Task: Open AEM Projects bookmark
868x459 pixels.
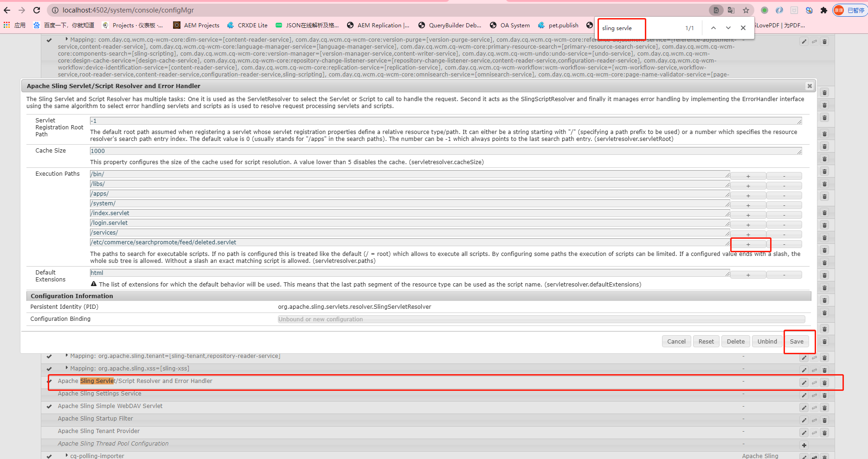Action: tap(196, 25)
